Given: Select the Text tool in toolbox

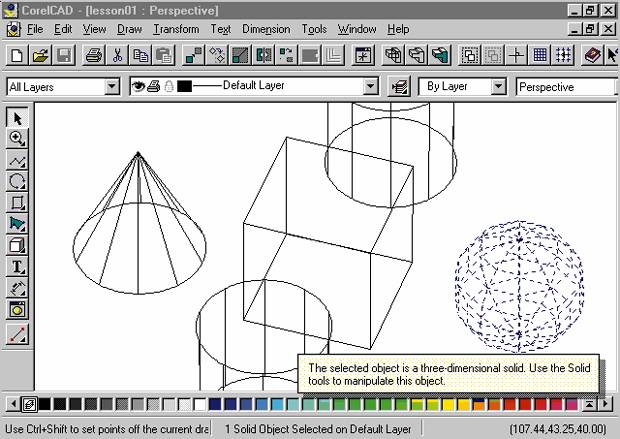Looking at the screenshot, I should pos(17,267).
